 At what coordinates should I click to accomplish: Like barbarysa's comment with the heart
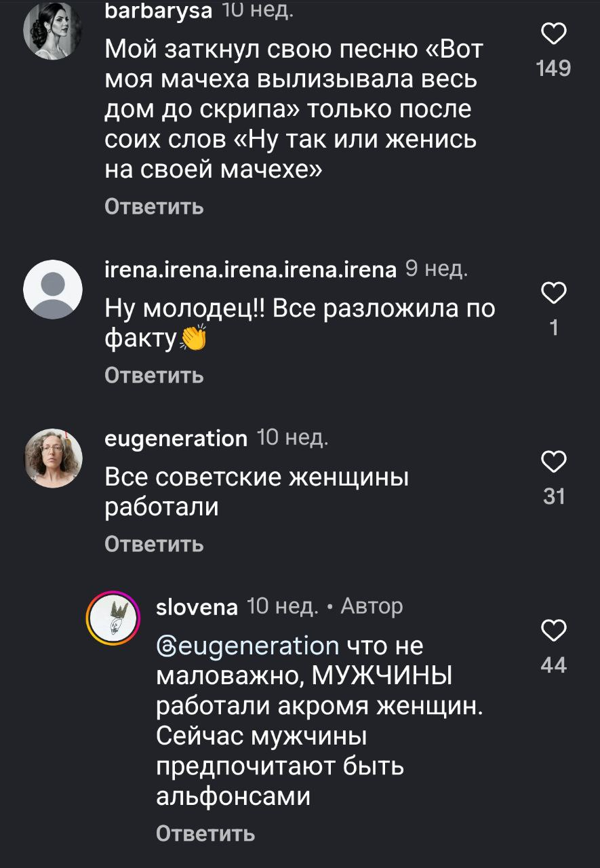[553, 35]
